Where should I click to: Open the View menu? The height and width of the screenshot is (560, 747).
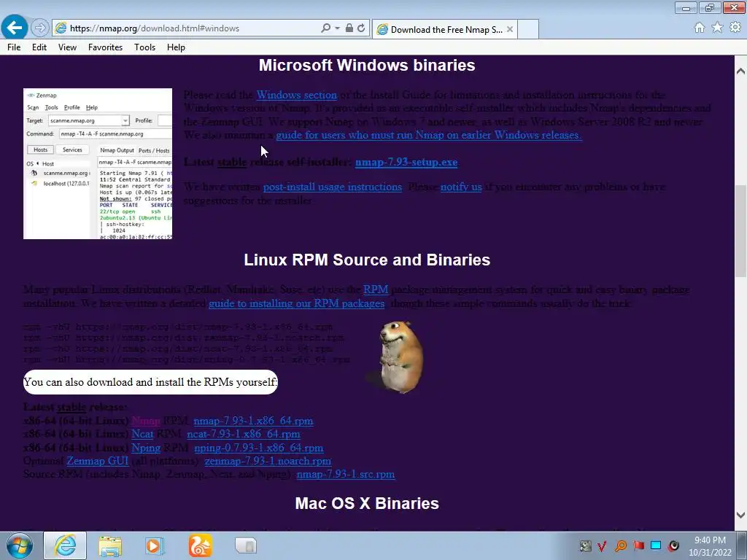click(67, 47)
